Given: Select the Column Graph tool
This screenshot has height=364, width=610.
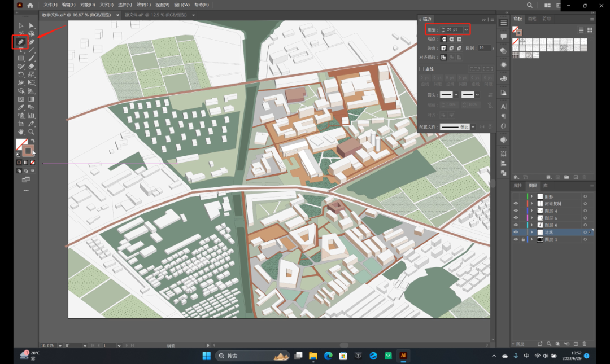Looking at the screenshot, I should pyautogui.click(x=31, y=116).
